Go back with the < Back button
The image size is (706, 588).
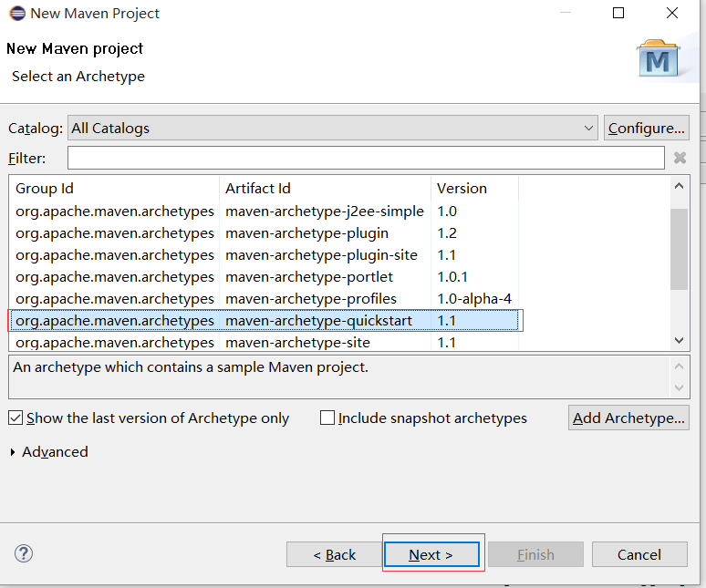(x=334, y=554)
